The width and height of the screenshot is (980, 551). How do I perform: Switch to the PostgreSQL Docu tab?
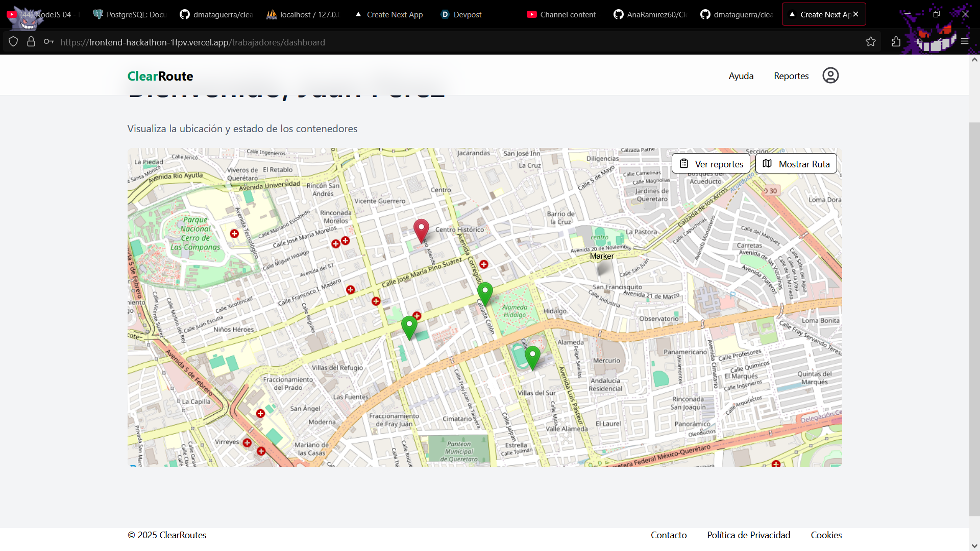(130, 14)
